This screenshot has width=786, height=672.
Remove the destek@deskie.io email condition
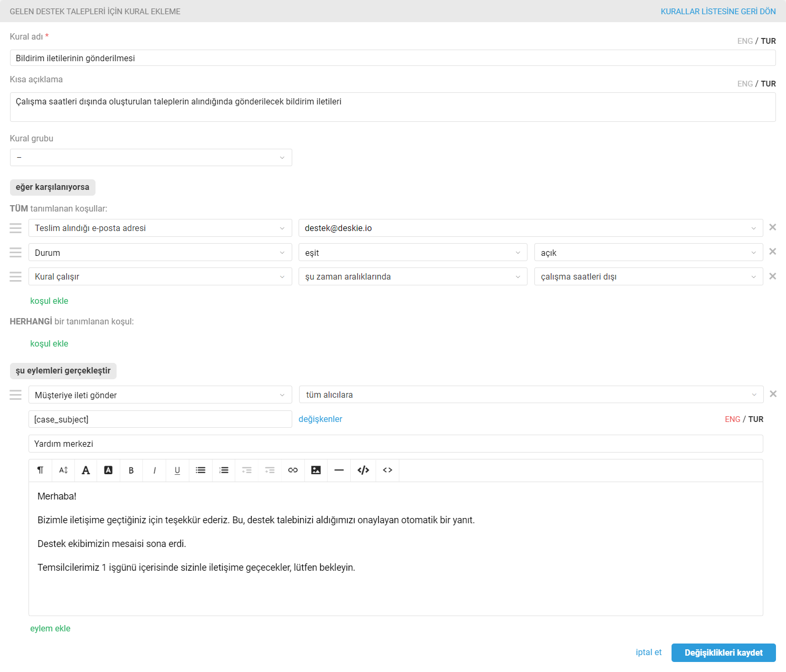pos(773,227)
